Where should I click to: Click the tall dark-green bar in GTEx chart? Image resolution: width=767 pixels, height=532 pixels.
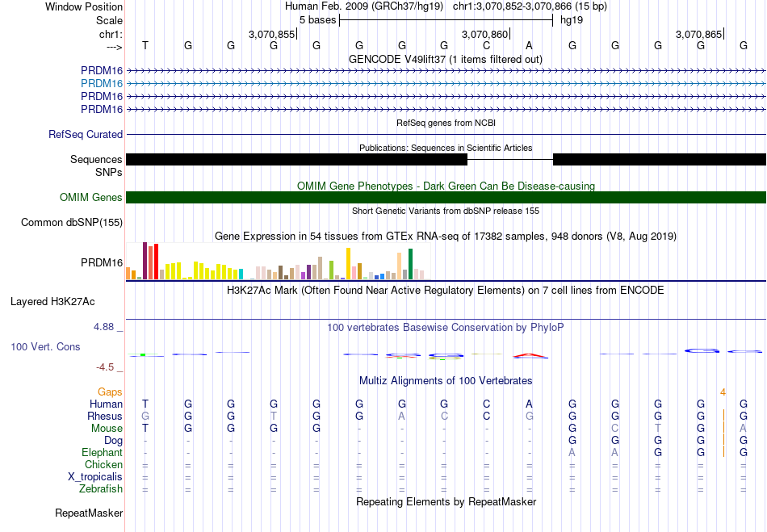click(410, 264)
